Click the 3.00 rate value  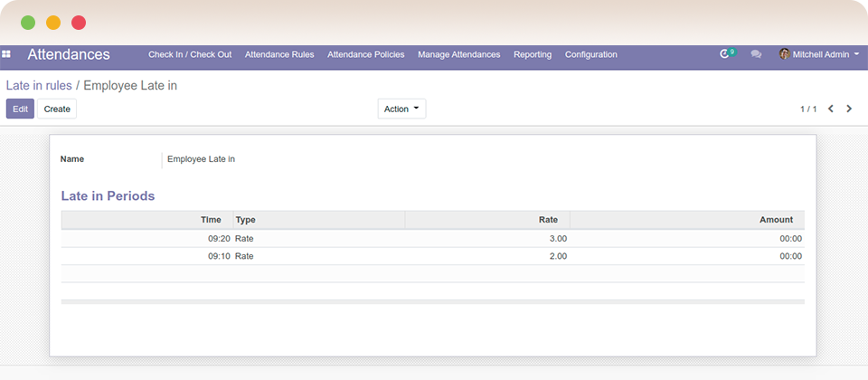pyautogui.click(x=558, y=239)
